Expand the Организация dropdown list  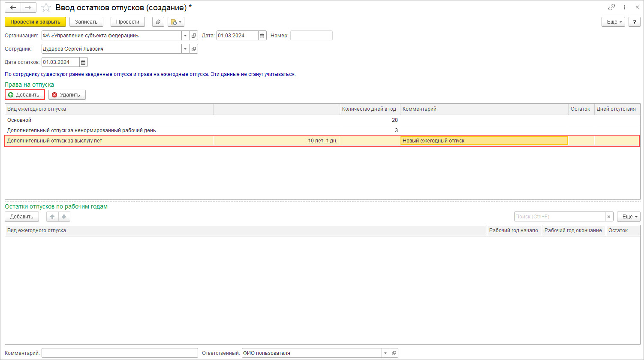pyautogui.click(x=185, y=36)
